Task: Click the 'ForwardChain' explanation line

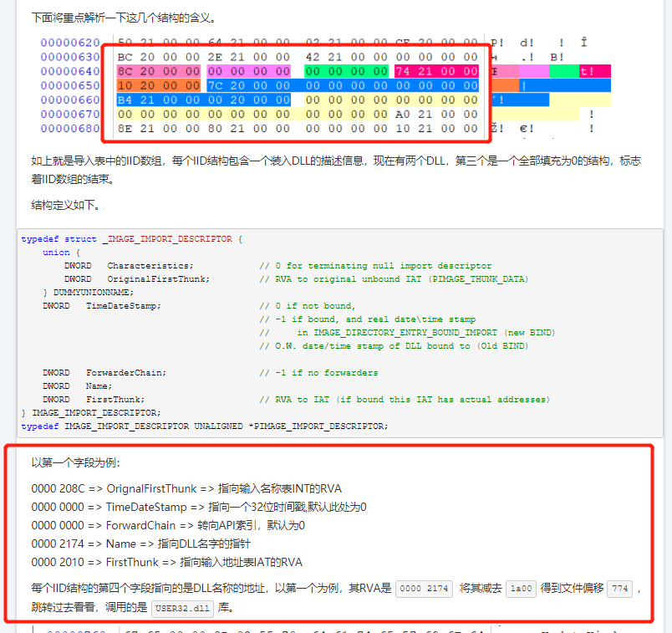Action: pos(168,525)
